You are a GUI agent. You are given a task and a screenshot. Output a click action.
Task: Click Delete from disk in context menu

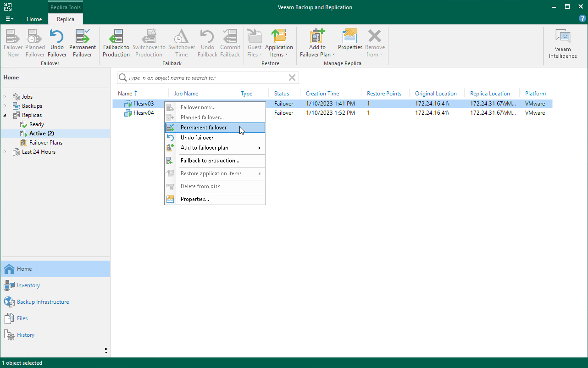pos(215,186)
